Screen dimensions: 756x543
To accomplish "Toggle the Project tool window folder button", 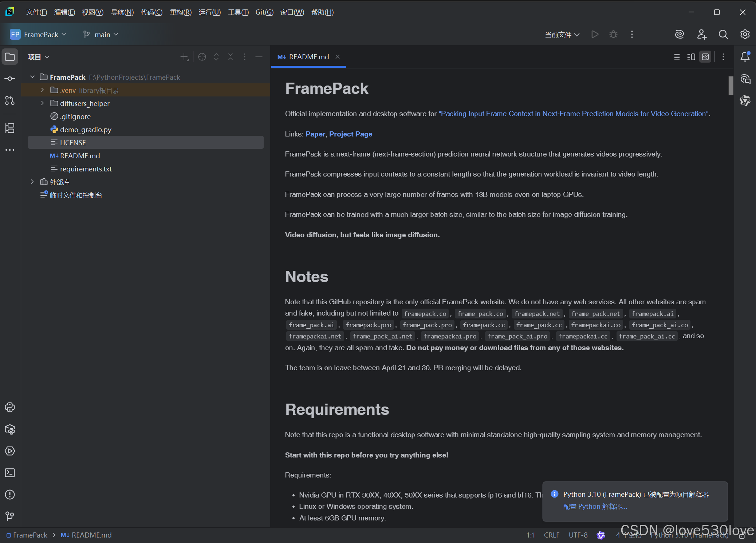I will click(10, 57).
